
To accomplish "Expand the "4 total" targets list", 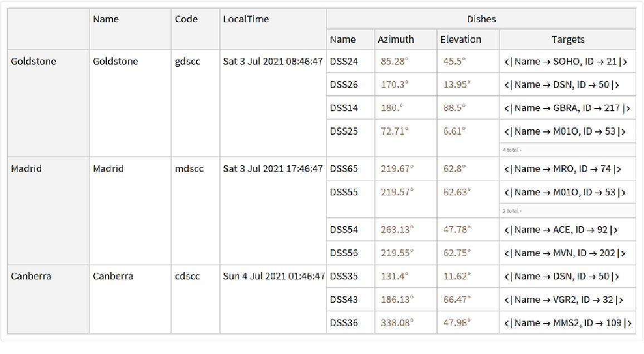I will (x=512, y=150).
